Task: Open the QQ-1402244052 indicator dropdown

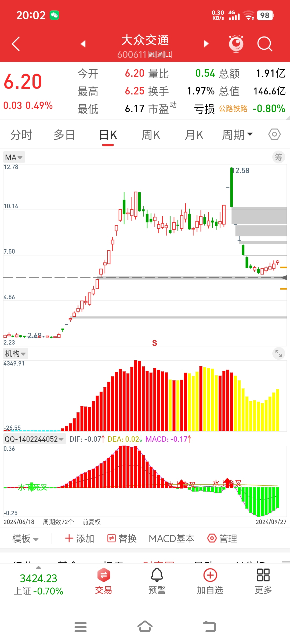Action: [34, 439]
